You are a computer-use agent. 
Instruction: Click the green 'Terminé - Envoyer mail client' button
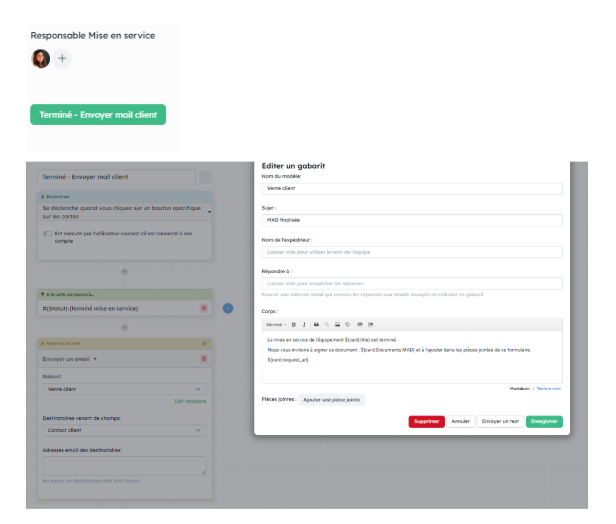click(x=98, y=115)
